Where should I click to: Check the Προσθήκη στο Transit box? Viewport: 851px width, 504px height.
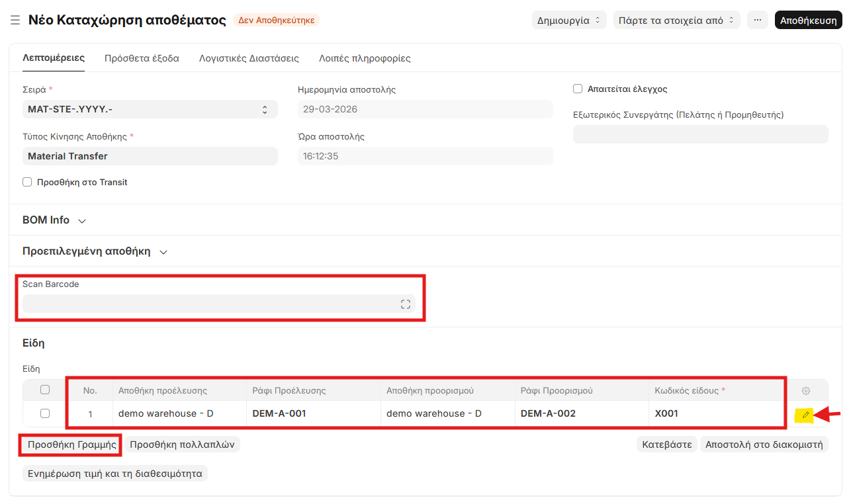[x=27, y=182]
